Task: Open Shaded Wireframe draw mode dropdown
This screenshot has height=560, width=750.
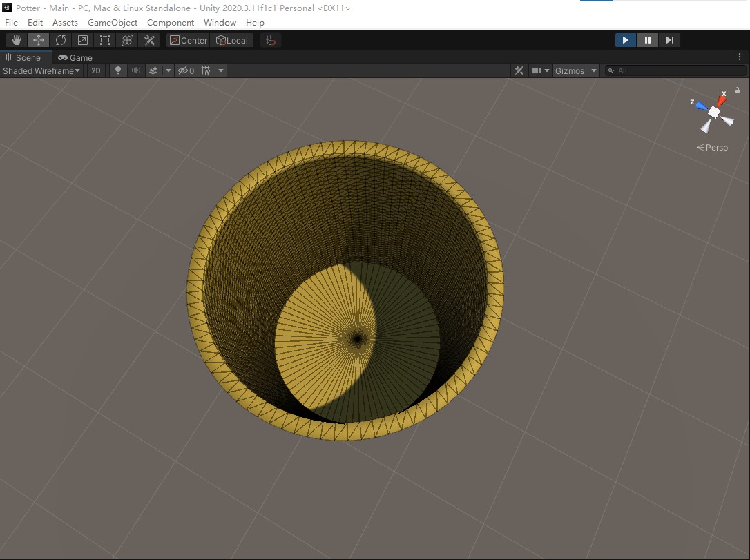Action: click(41, 71)
